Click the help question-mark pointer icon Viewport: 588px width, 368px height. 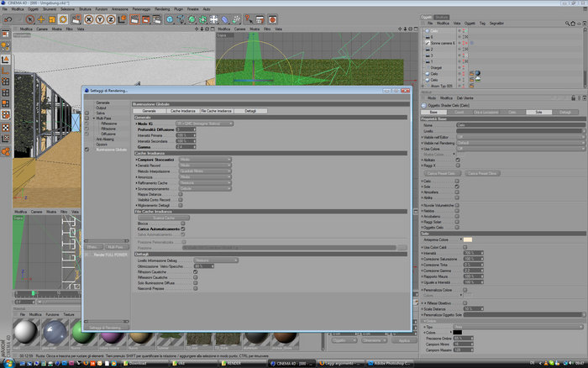coord(249,18)
